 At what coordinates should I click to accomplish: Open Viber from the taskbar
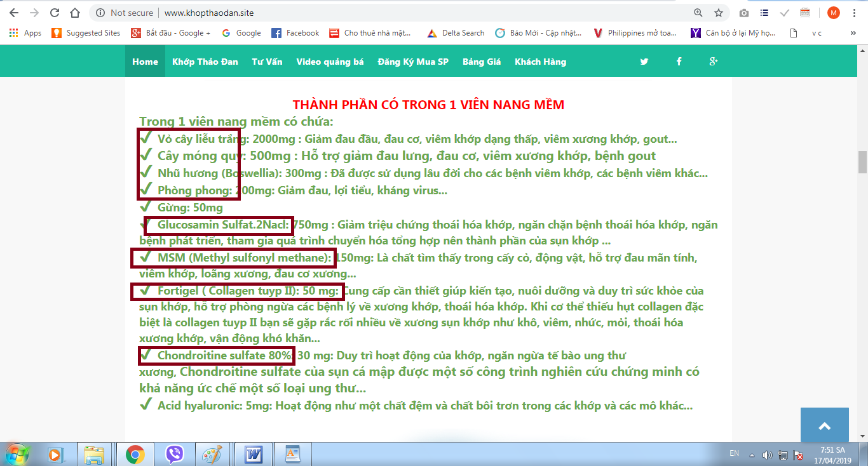tap(174, 455)
